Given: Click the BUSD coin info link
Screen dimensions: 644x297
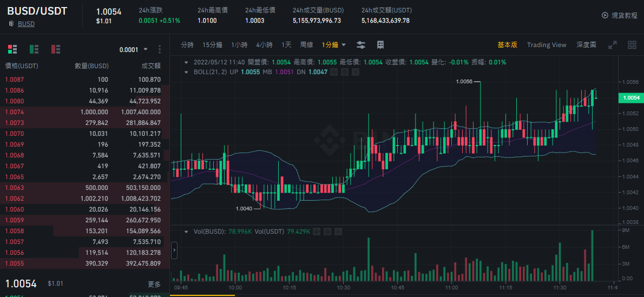Looking at the screenshot, I should pyautogui.click(x=27, y=24).
